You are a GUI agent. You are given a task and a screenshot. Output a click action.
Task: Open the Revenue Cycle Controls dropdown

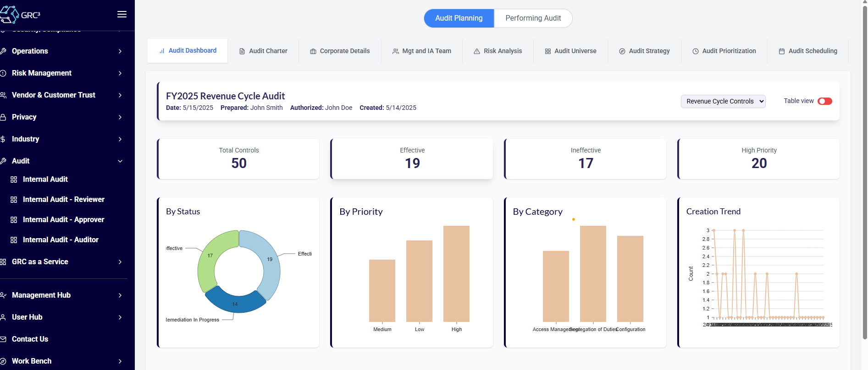[723, 101]
